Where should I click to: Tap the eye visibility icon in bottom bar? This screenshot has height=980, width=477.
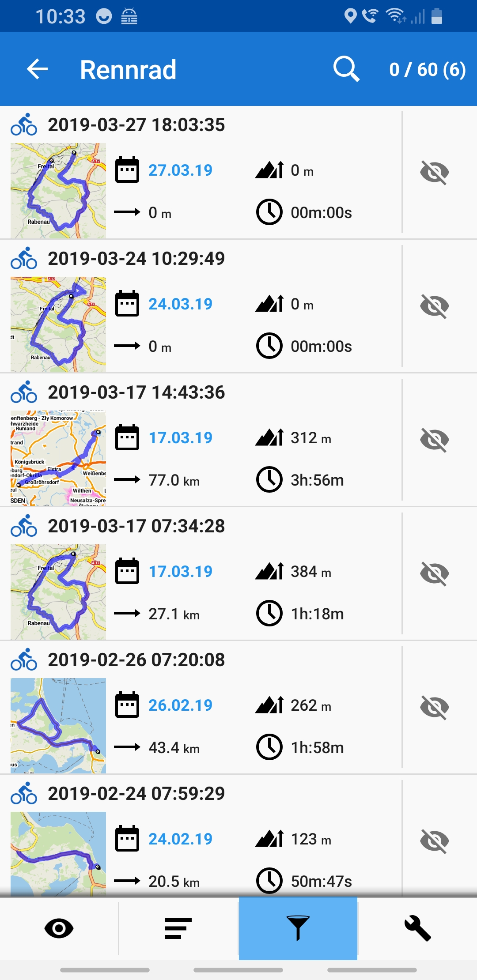click(x=59, y=928)
